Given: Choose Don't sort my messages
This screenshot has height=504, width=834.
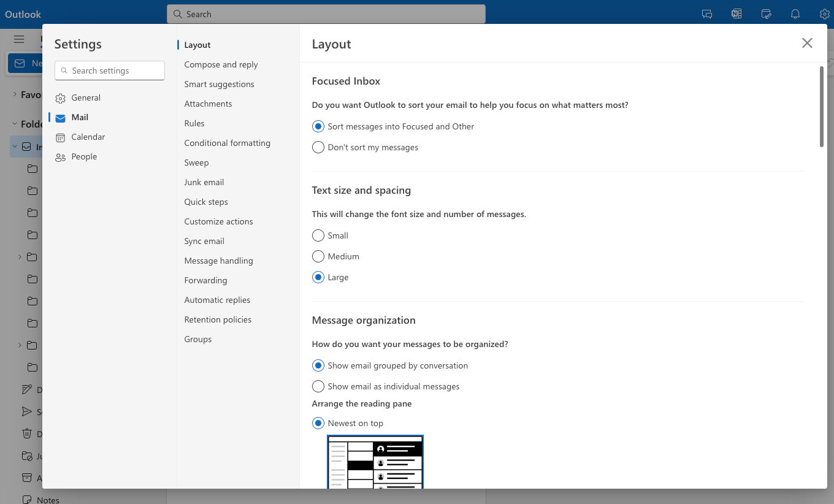Looking at the screenshot, I should (x=318, y=147).
